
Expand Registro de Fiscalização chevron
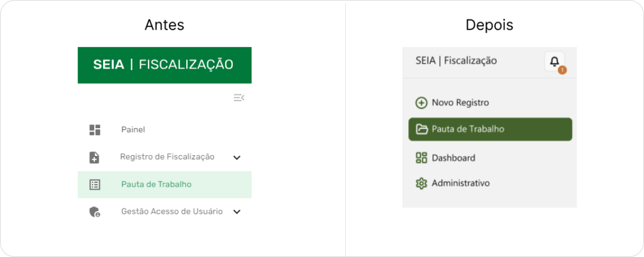pyautogui.click(x=237, y=158)
